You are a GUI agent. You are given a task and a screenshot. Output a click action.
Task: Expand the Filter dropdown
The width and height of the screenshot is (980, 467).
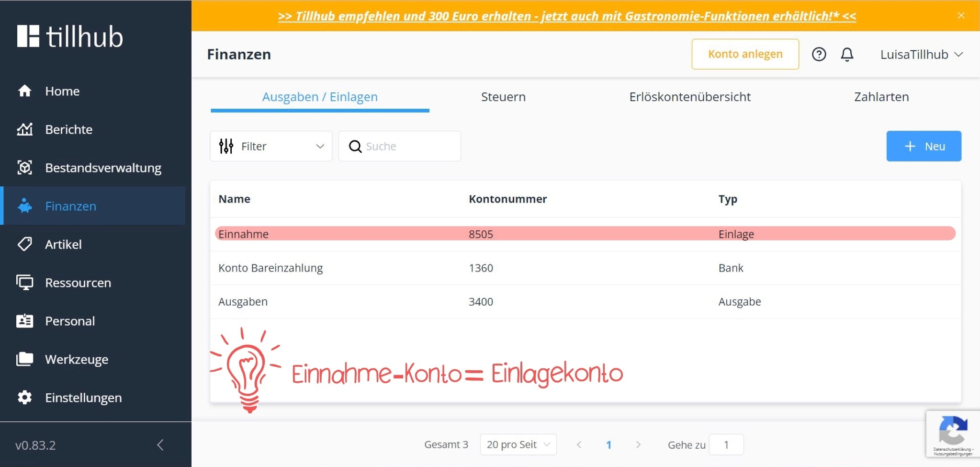click(271, 146)
